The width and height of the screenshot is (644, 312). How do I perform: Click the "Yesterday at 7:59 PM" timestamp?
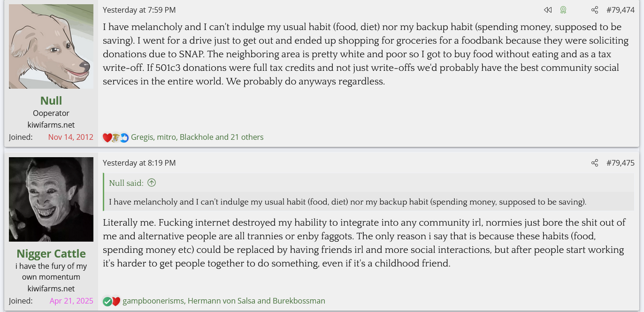(139, 10)
